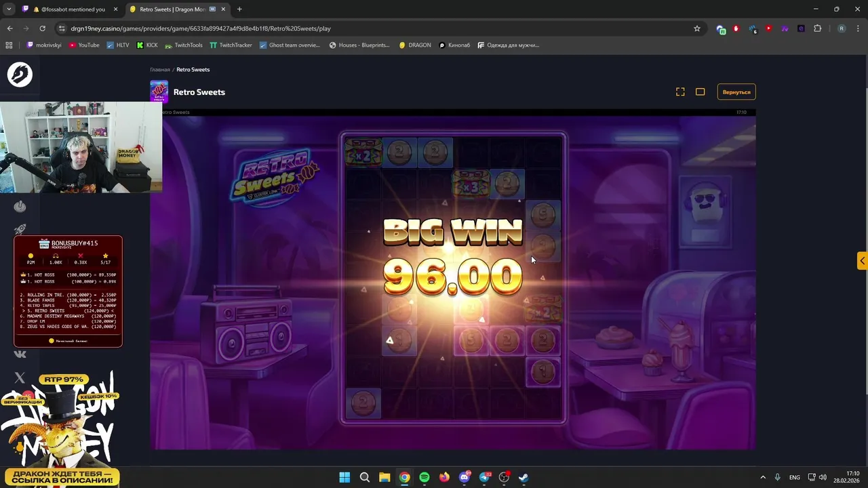Switch the ENG input language
The width and height of the screenshot is (868, 488).
pos(794,477)
